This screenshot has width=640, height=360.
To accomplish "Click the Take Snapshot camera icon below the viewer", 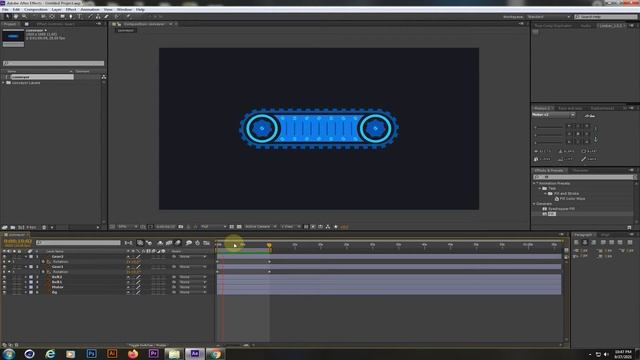I will coord(180,227).
